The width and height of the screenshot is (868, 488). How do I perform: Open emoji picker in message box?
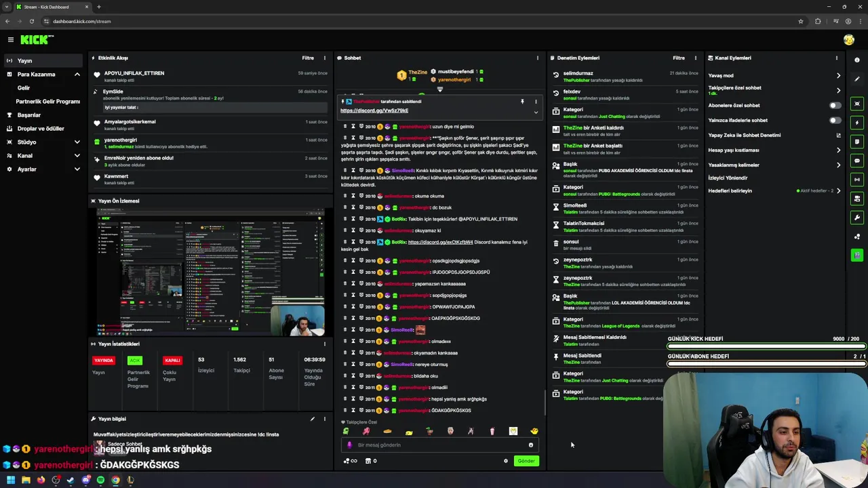[531, 445]
